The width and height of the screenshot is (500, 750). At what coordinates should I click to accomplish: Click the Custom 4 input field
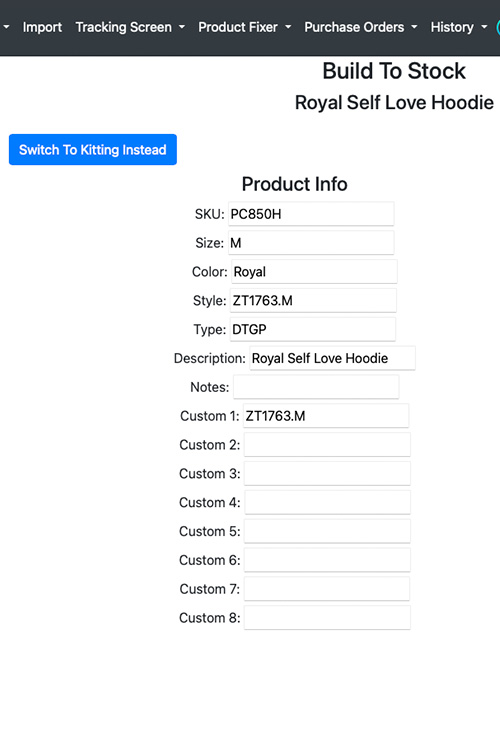(328, 502)
